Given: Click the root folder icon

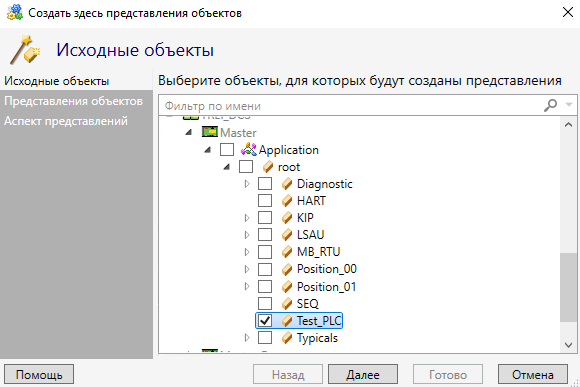Looking at the screenshot, I should (268, 167).
